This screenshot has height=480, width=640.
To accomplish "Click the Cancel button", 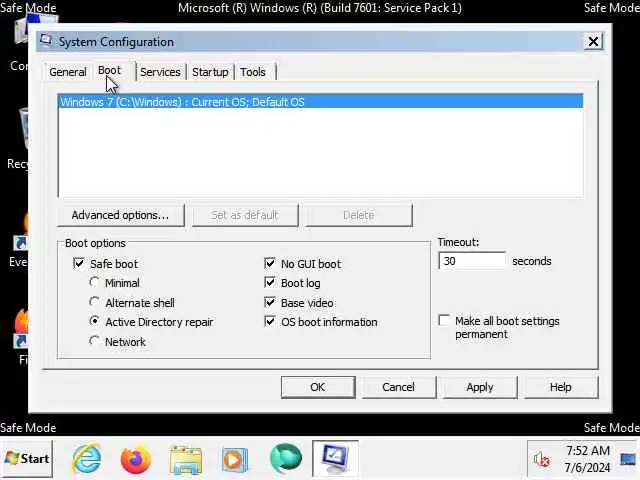I will [x=398, y=387].
